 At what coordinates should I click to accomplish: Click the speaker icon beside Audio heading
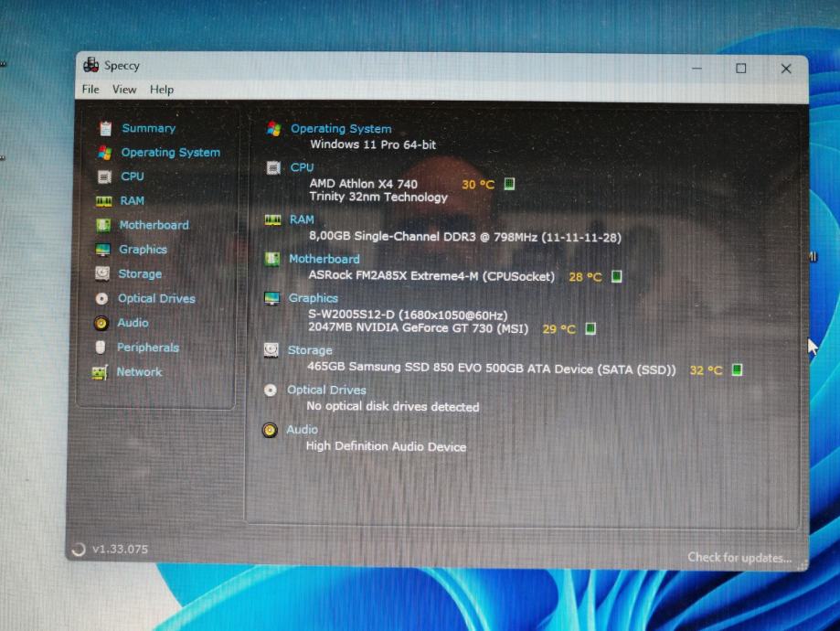270,430
